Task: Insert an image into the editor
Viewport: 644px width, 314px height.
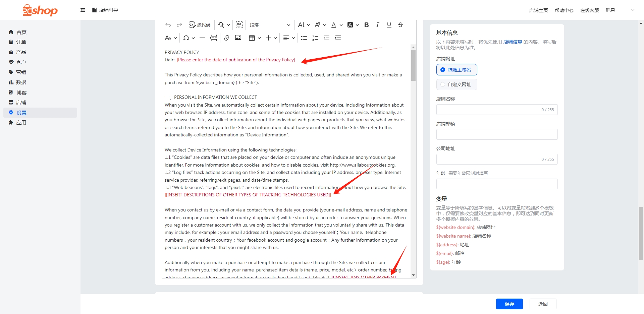Action: click(x=238, y=38)
